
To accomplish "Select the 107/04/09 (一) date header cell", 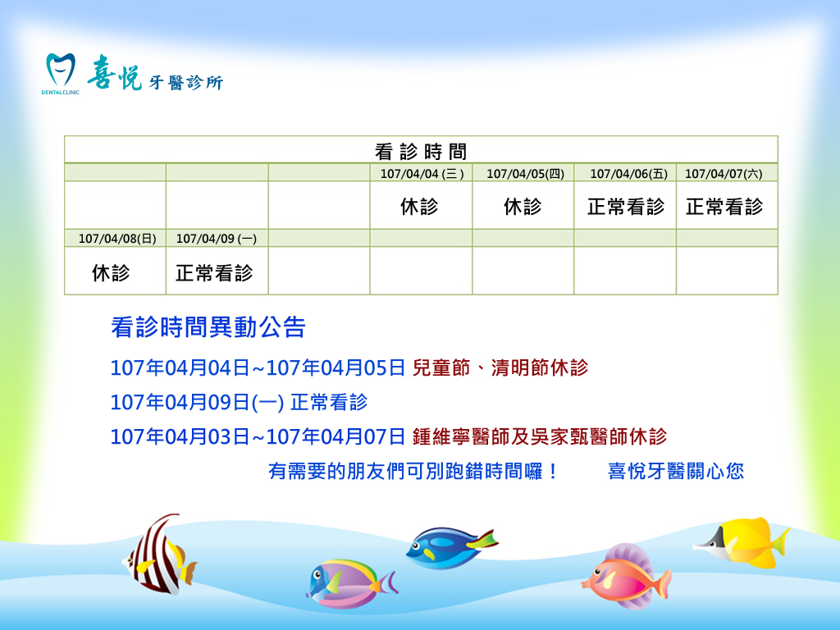I will 217,239.
